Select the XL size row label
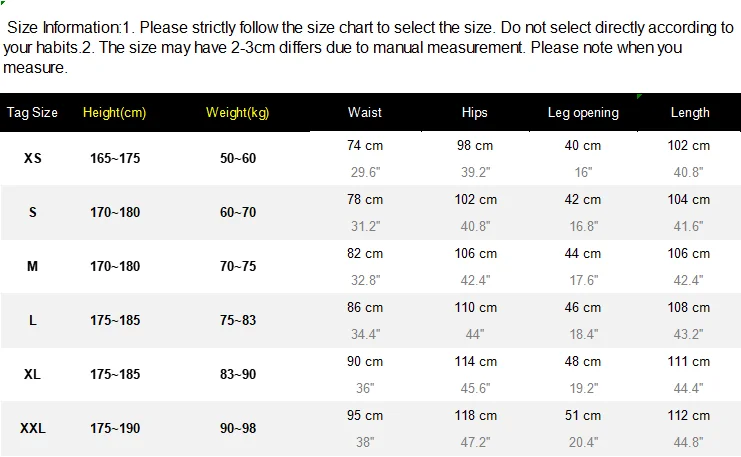741x457 pixels. pyautogui.click(x=33, y=375)
